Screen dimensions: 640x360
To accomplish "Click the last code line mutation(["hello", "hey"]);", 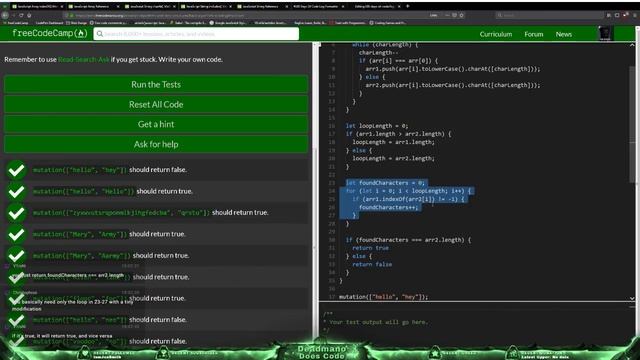I will 384,297.
